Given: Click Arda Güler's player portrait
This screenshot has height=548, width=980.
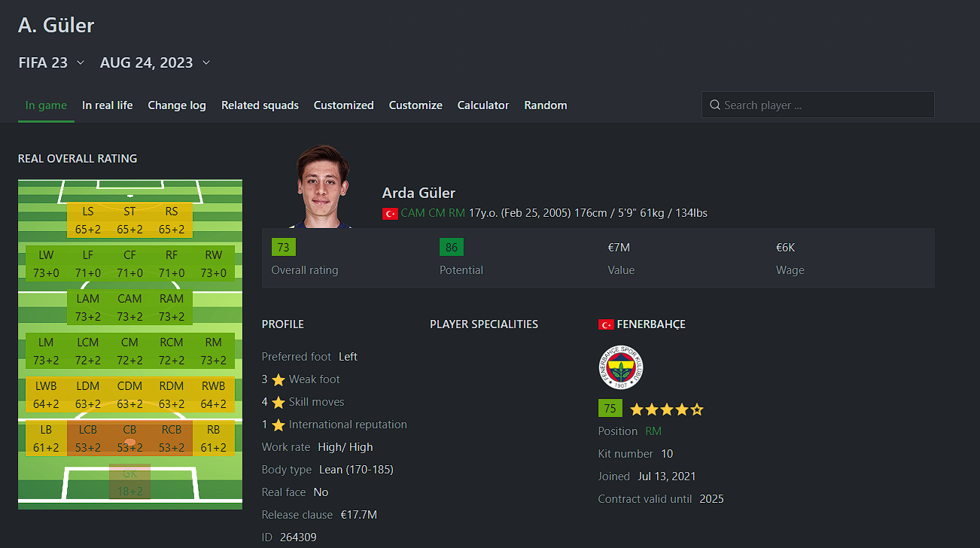Looking at the screenshot, I should pos(322,186).
